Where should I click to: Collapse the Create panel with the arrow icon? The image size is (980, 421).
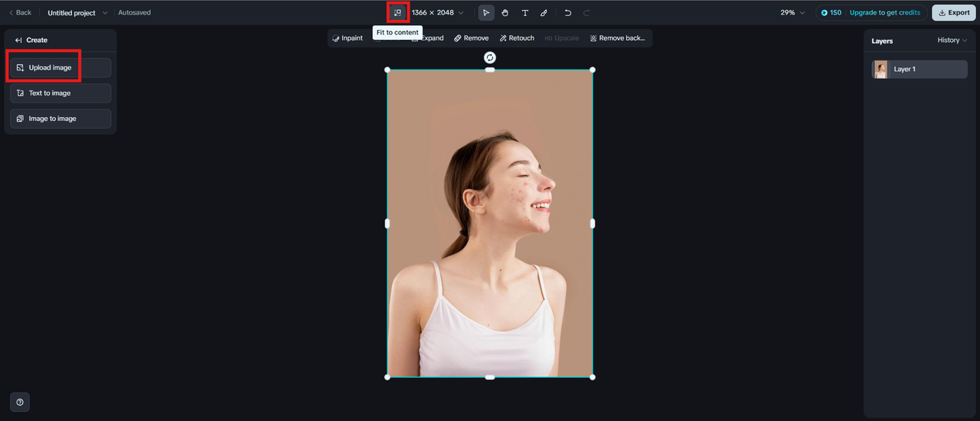click(x=18, y=40)
